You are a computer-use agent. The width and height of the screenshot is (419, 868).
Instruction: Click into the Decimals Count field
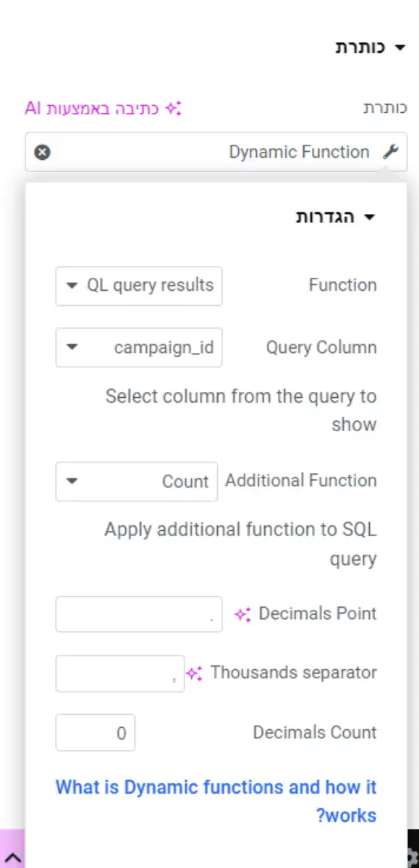(x=96, y=733)
